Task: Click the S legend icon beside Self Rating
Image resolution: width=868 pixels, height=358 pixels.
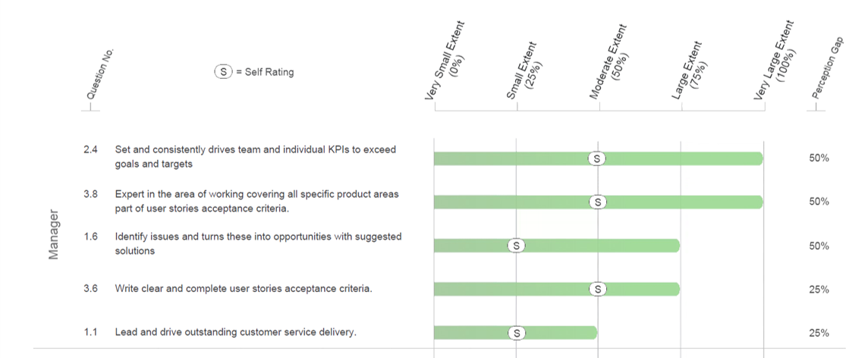Action: coord(223,72)
